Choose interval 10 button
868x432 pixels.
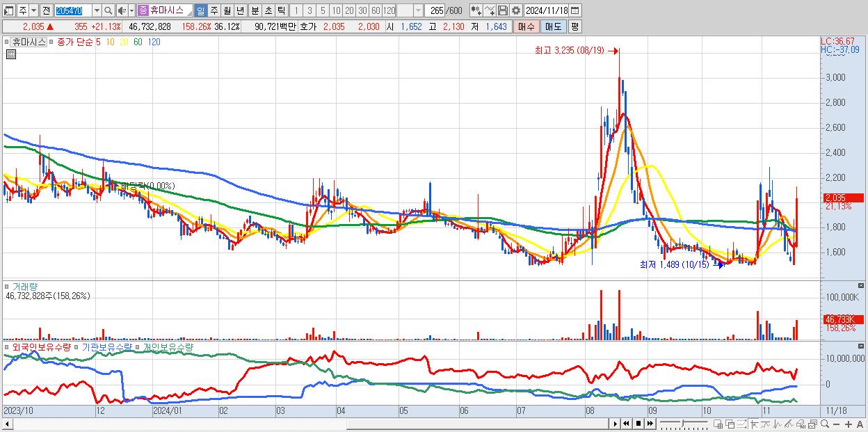point(335,10)
